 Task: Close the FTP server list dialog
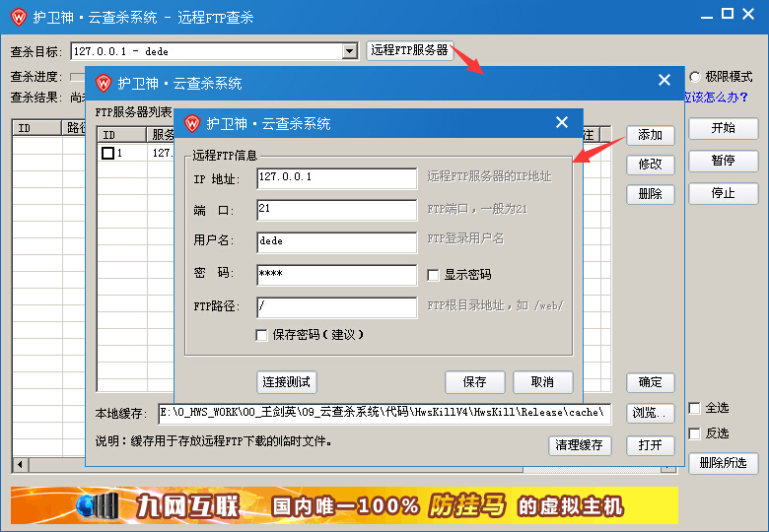pos(664,80)
